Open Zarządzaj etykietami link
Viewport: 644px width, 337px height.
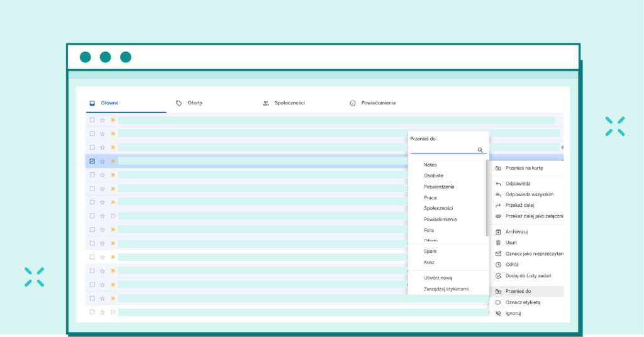(x=446, y=289)
